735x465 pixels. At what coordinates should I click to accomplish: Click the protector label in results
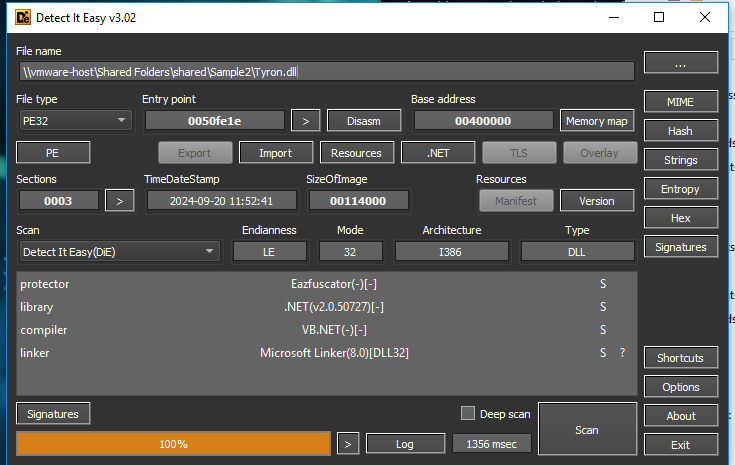point(45,284)
